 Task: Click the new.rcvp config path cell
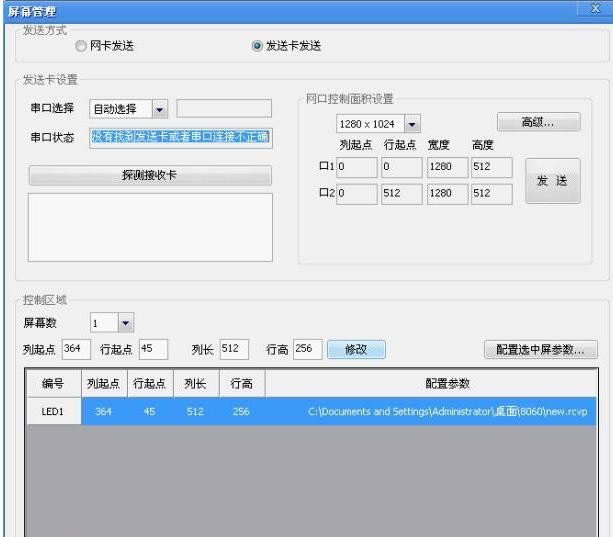point(431,411)
